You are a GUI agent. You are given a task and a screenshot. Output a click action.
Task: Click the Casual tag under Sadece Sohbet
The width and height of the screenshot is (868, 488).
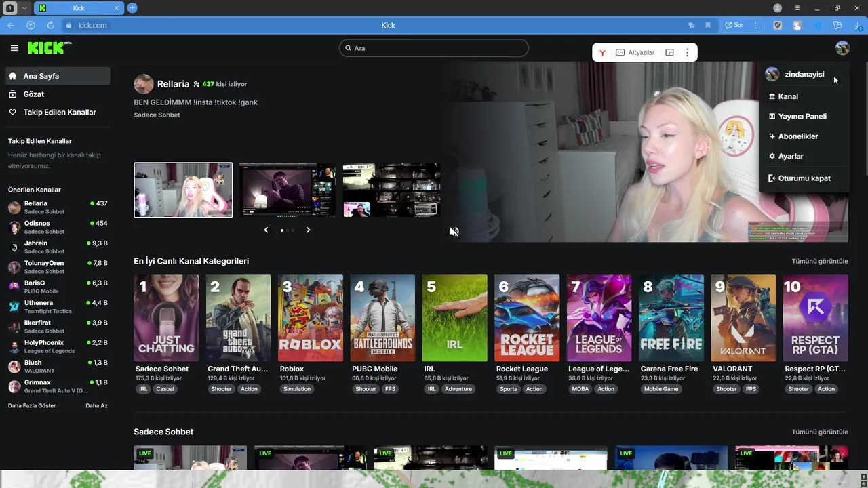(x=165, y=389)
